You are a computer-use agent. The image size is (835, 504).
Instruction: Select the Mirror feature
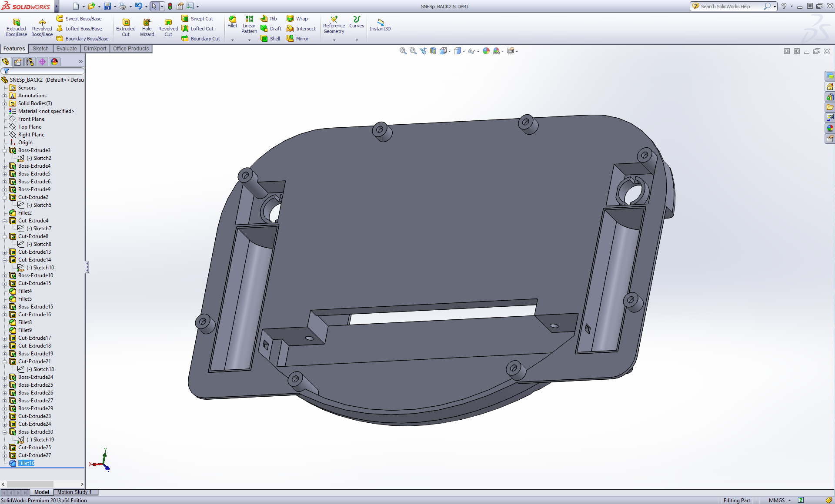298,39
